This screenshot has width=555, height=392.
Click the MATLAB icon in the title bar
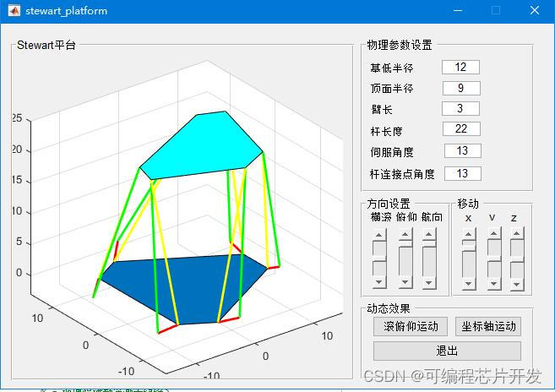(x=14, y=11)
